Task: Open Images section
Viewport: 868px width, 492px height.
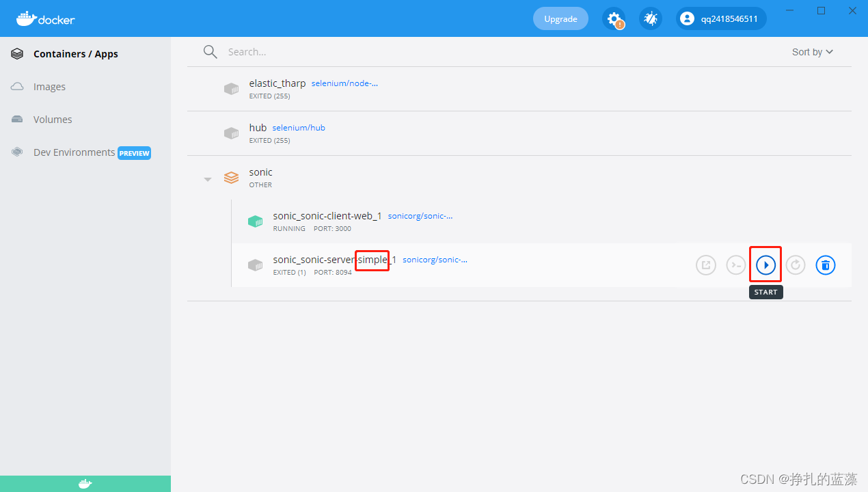Action: 49,87
